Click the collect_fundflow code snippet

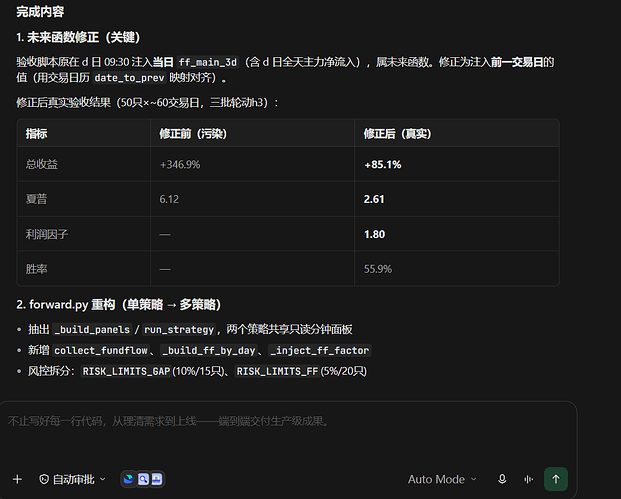(101, 350)
